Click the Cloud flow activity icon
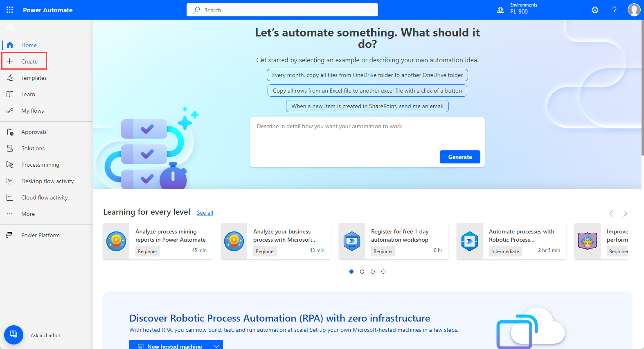 (x=10, y=197)
